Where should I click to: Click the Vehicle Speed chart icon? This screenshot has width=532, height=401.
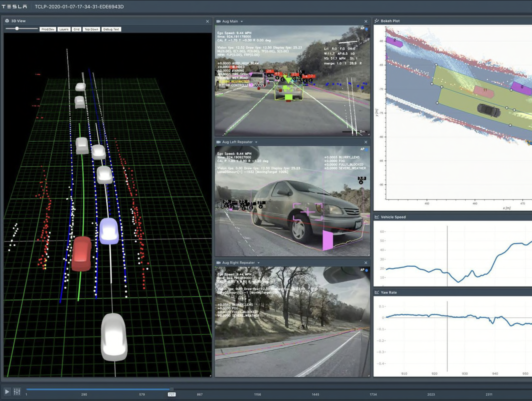point(377,217)
